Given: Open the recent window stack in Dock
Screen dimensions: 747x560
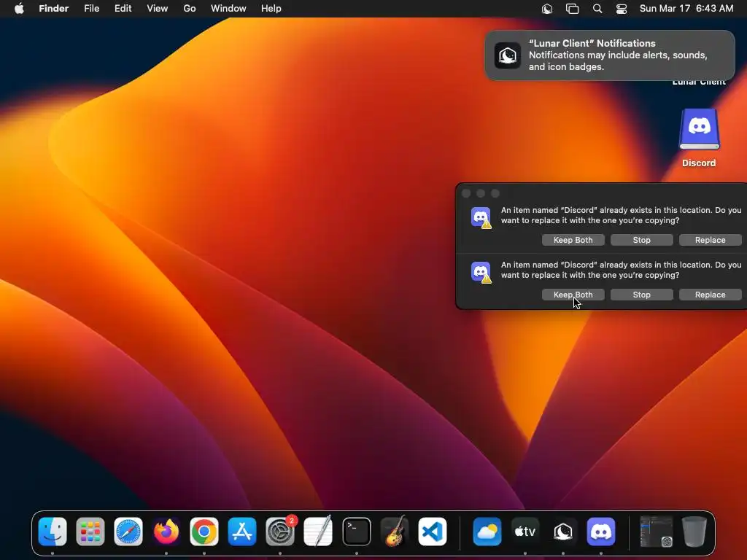Looking at the screenshot, I should (x=656, y=532).
